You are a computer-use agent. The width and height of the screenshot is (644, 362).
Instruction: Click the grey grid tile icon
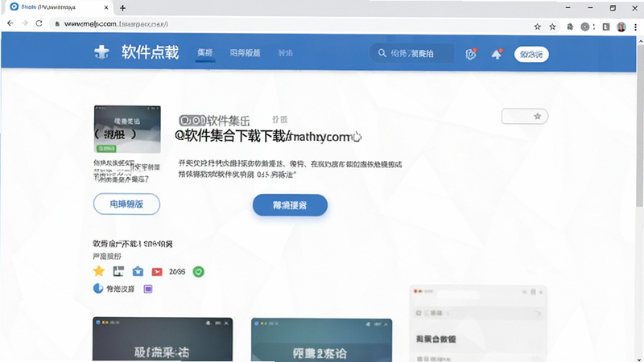coord(118,271)
